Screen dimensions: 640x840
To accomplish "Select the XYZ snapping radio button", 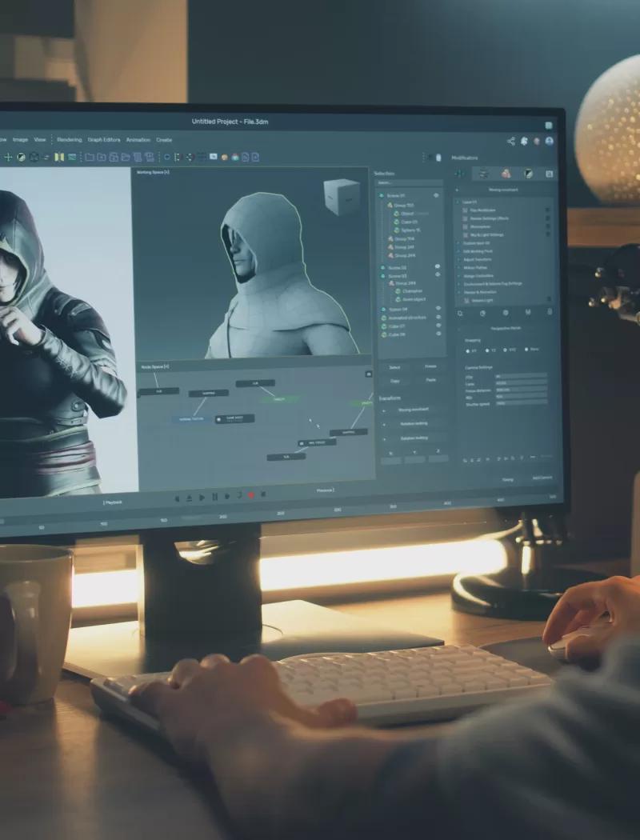I will point(505,350).
